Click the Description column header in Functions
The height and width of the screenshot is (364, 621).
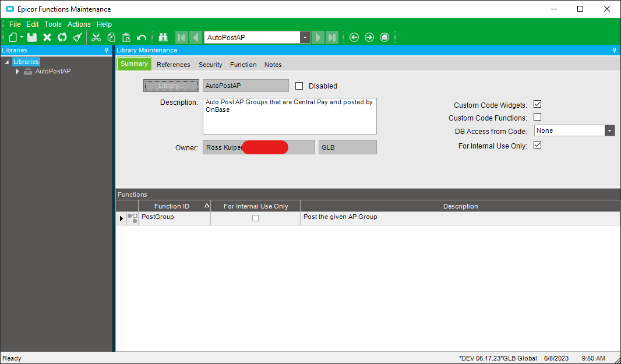click(460, 206)
